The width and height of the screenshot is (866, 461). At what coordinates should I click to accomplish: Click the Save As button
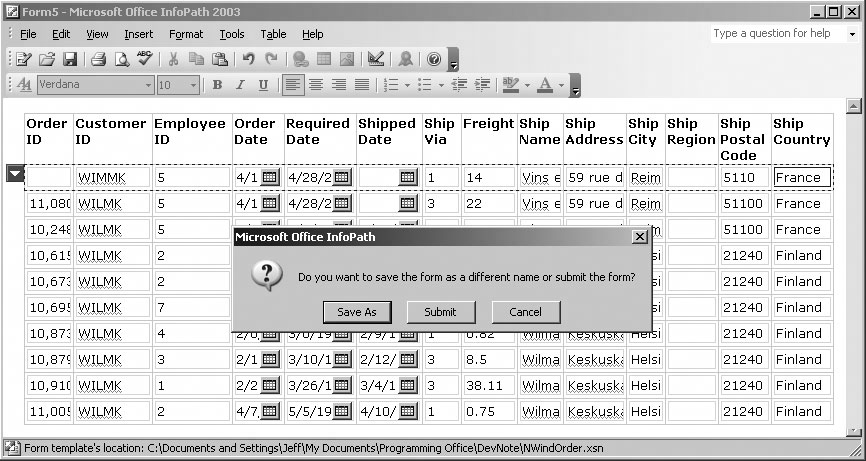pyautogui.click(x=357, y=312)
